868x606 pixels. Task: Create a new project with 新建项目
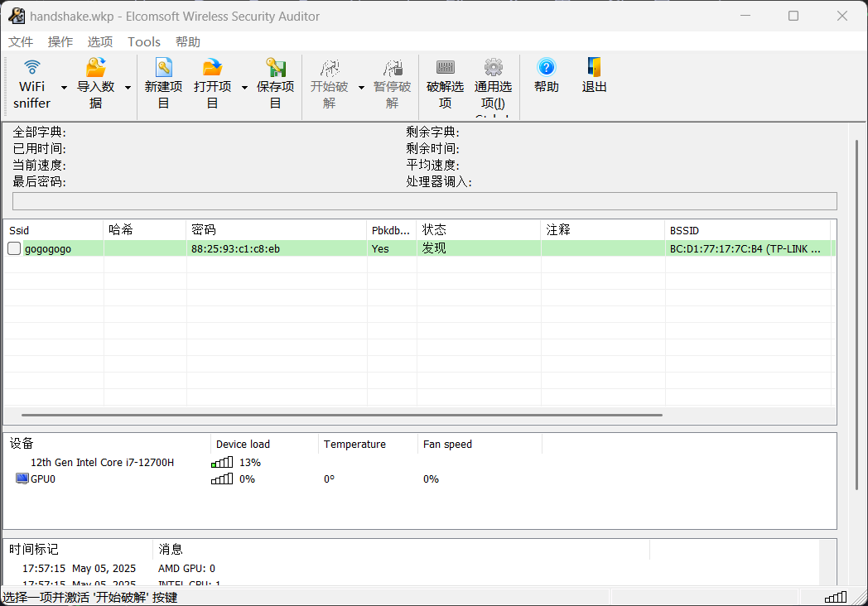(163, 84)
